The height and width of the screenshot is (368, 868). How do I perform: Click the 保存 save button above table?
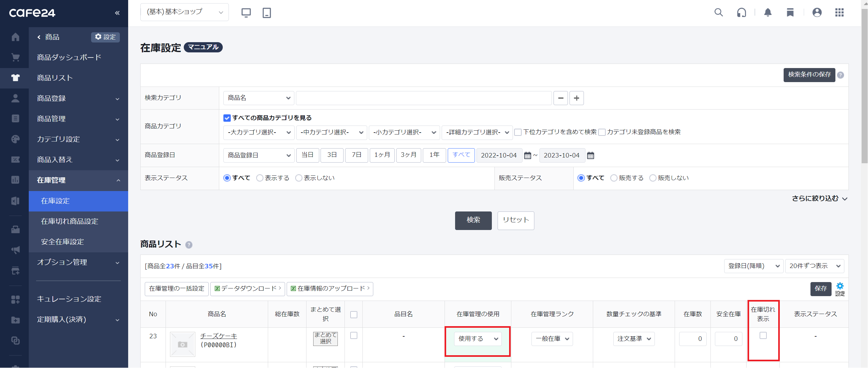click(820, 289)
